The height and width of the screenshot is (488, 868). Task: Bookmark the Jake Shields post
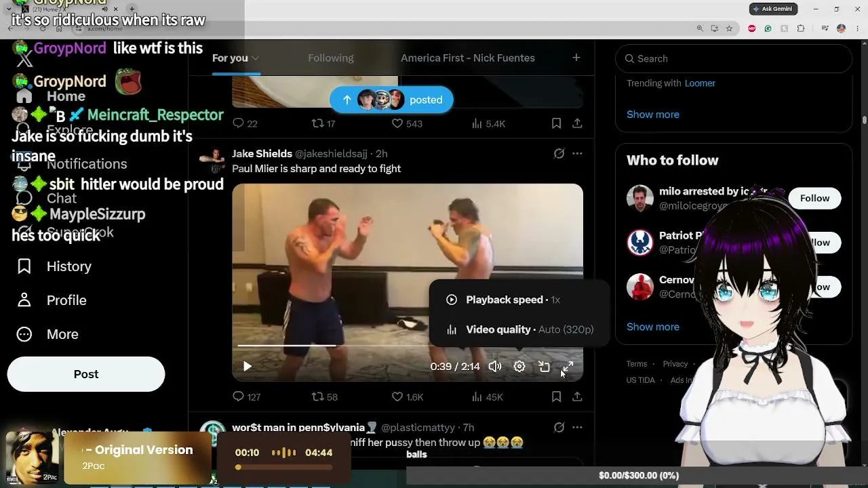coord(556,396)
